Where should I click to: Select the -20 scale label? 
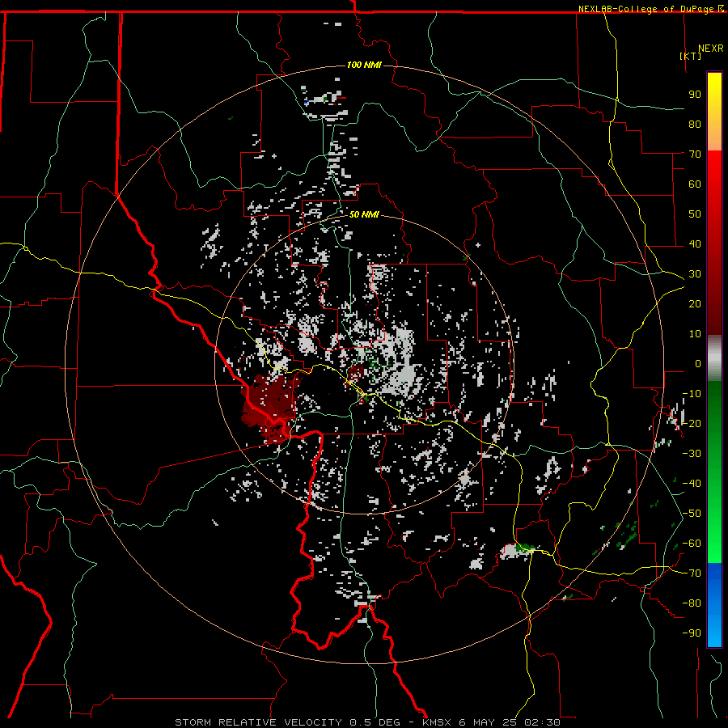tap(692, 423)
